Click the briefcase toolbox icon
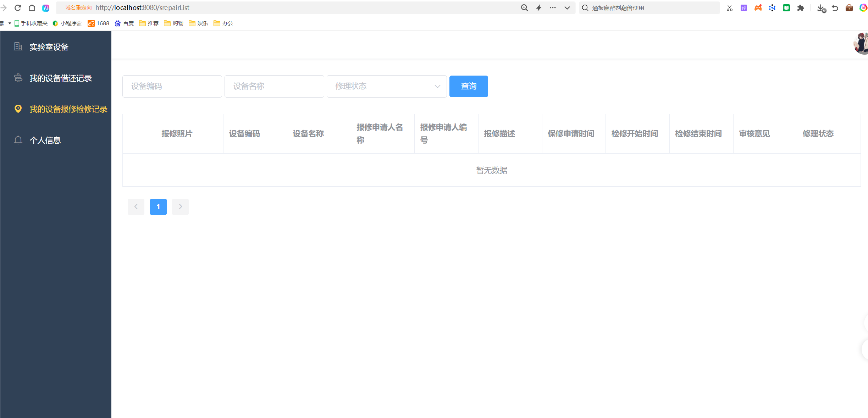 click(x=849, y=8)
